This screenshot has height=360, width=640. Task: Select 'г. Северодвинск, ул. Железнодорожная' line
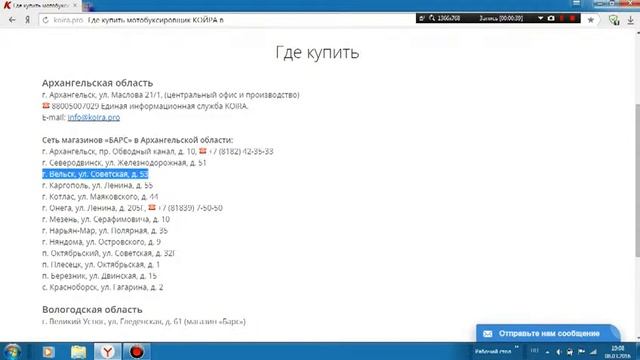[x=124, y=163]
